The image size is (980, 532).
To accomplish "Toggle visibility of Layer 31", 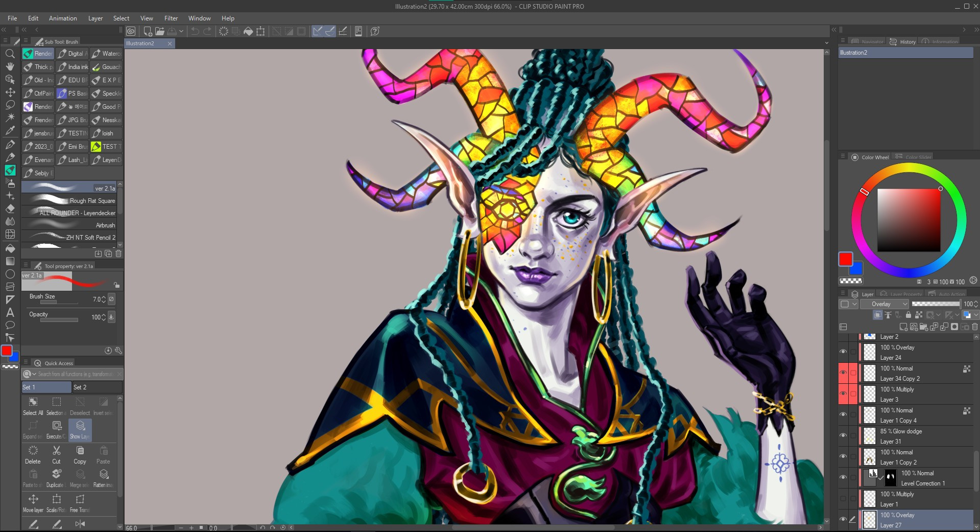I will pos(843,436).
